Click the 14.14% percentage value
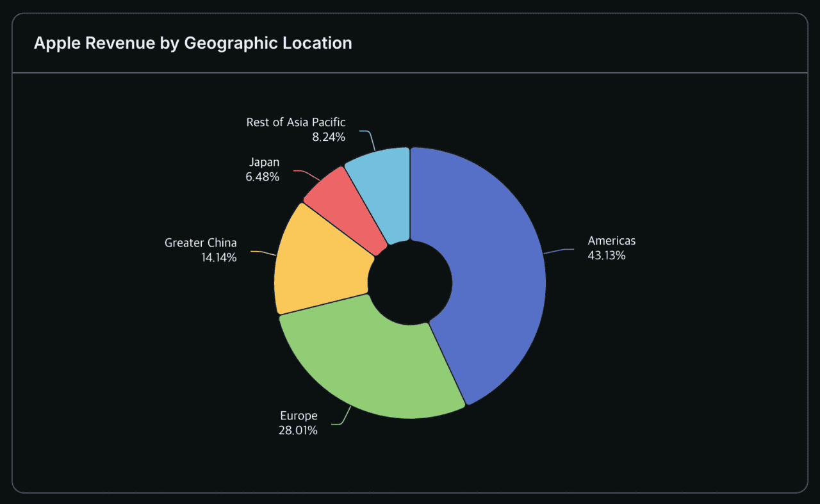Screen dimensions: 820x504 click(218, 257)
